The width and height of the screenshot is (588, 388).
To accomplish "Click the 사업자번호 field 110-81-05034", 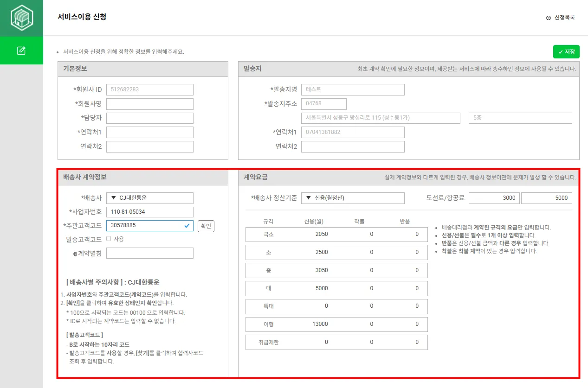I will pos(150,212).
